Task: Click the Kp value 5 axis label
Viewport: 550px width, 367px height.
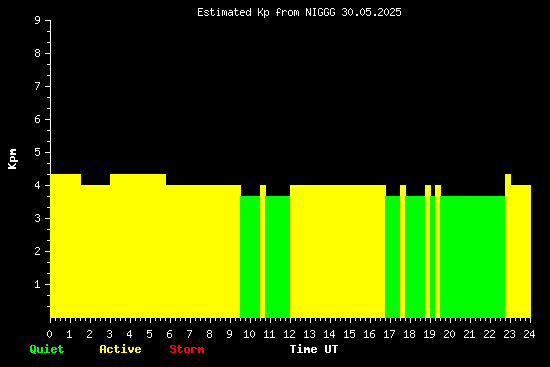Action: click(38, 152)
